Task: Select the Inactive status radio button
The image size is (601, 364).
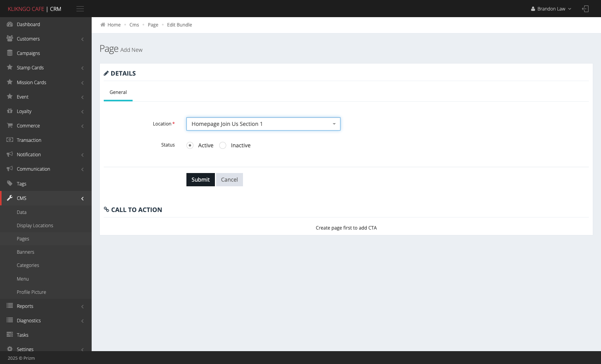Action: pos(223,145)
